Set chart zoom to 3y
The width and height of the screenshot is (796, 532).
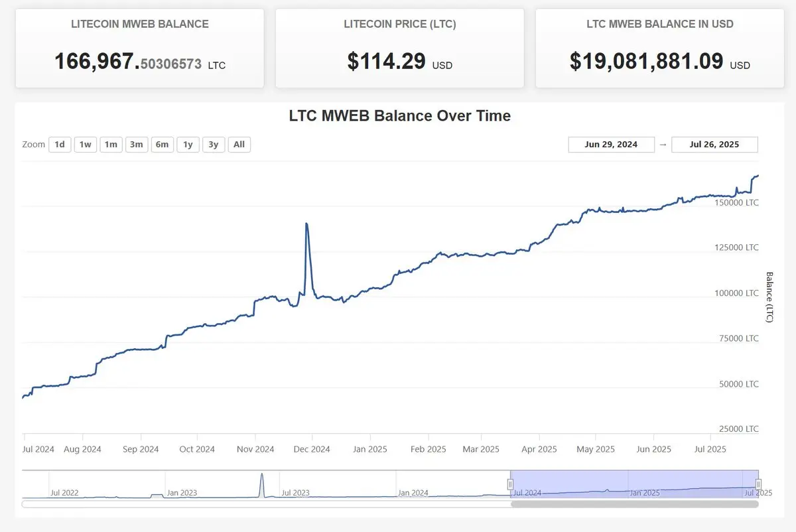[x=213, y=145]
